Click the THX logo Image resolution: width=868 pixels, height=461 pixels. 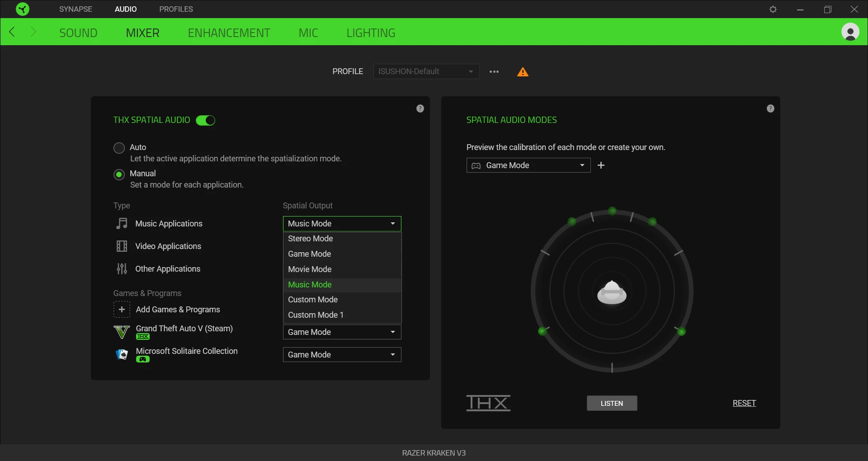[488, 403]
